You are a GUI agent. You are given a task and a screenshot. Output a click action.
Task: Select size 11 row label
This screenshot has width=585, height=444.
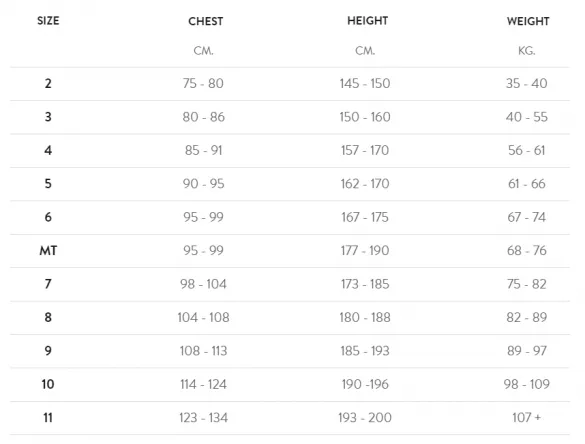48,417
